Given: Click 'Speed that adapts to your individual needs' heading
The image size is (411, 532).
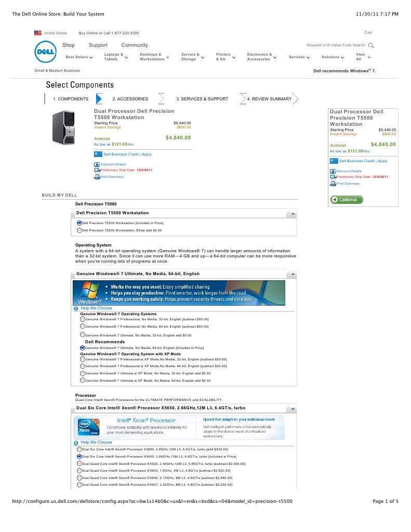Looking at the screenshot, I should click(x=238, y=420).
